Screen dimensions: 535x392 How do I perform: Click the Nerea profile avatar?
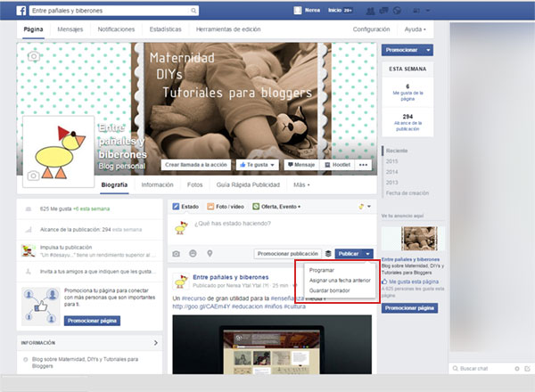298,11
